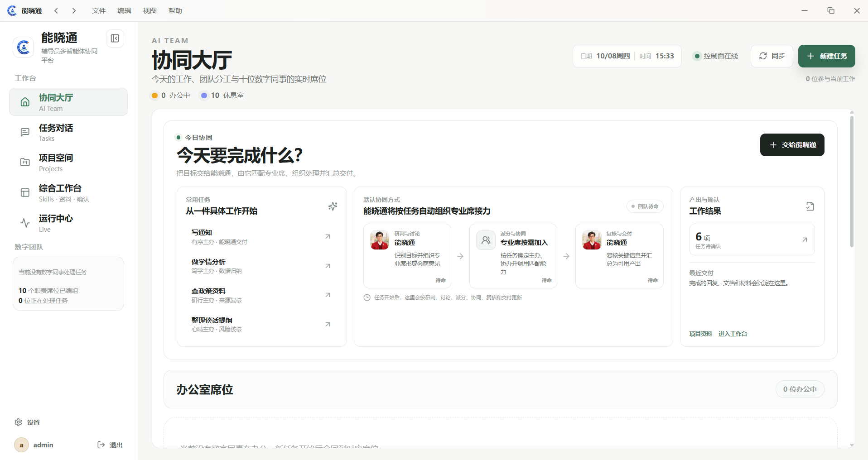Click the sparkle icon in 常用任务 card
This screenshot has width=868, height=460.
coord(333,206)
